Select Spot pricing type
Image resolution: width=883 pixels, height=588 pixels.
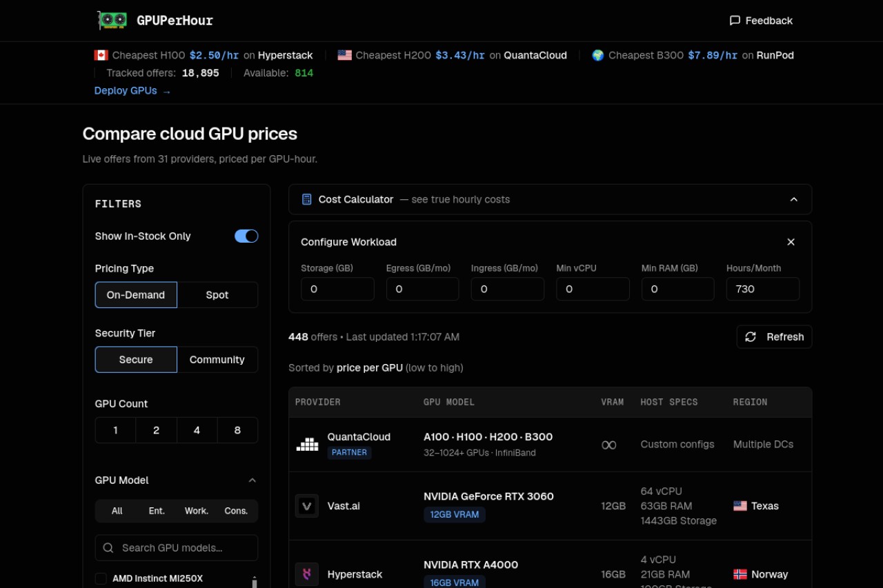(217, 295)
